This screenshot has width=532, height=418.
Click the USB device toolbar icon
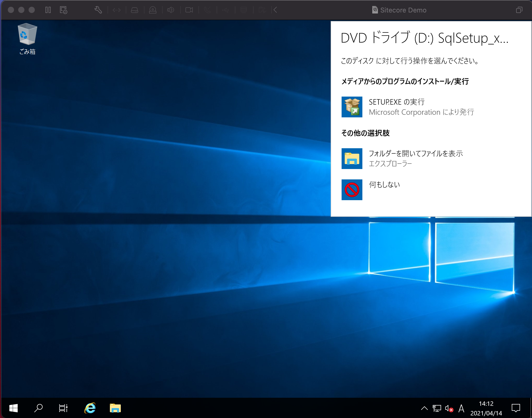(225, 10)
